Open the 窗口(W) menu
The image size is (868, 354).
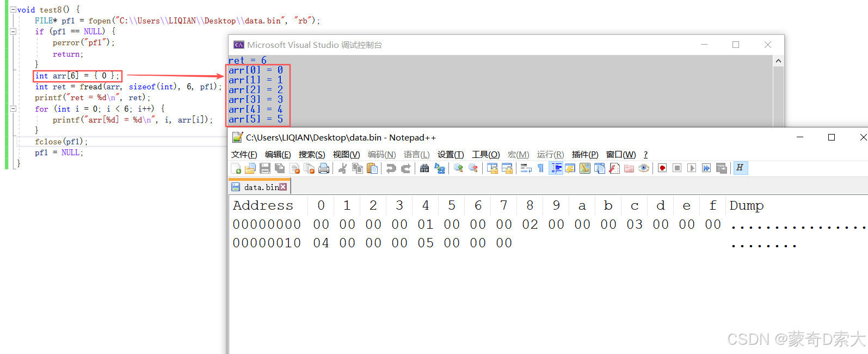coord(621,155)
